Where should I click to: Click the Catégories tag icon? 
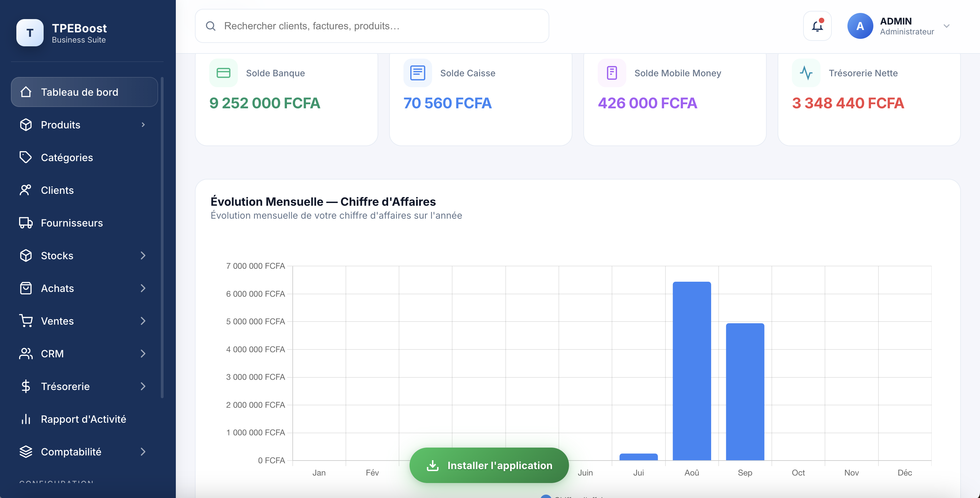[x=26, y=157]
